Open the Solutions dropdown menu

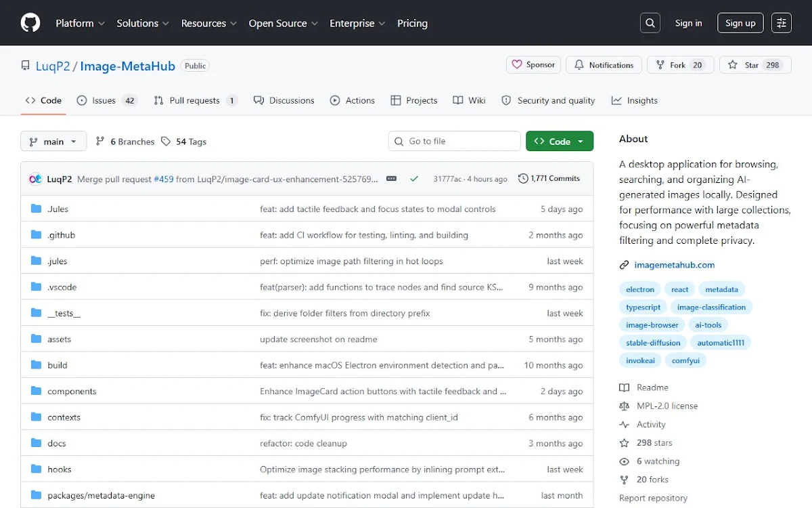(x=143, y=23)
